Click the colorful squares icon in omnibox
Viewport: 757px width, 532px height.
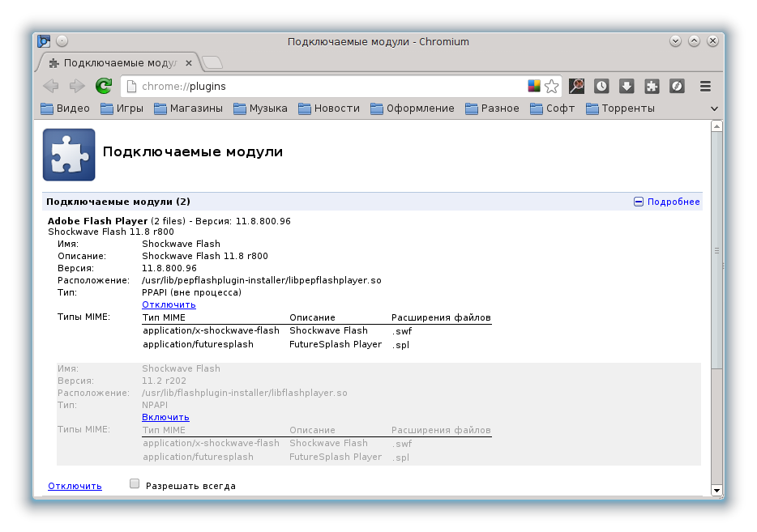534,86
